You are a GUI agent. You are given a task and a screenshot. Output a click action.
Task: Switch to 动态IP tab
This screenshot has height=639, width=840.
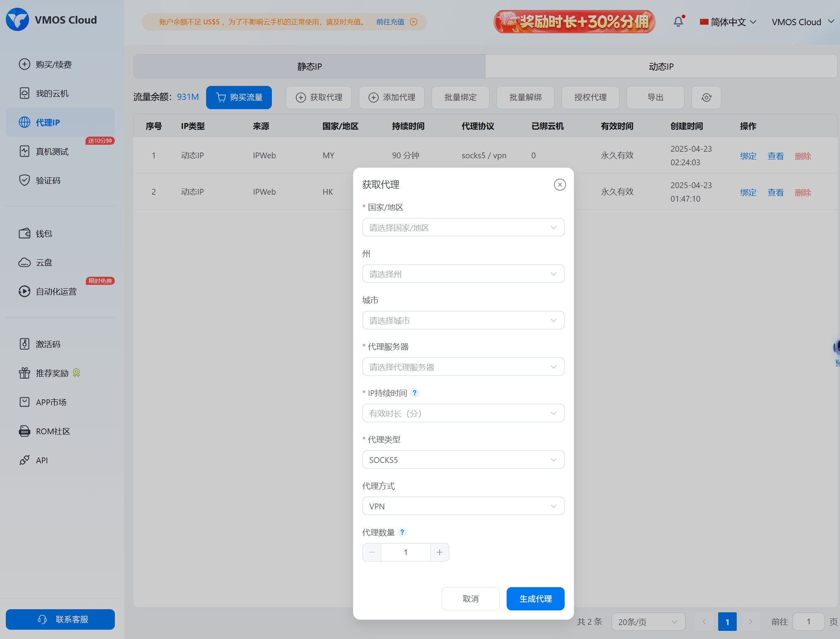tap(661, 66)
